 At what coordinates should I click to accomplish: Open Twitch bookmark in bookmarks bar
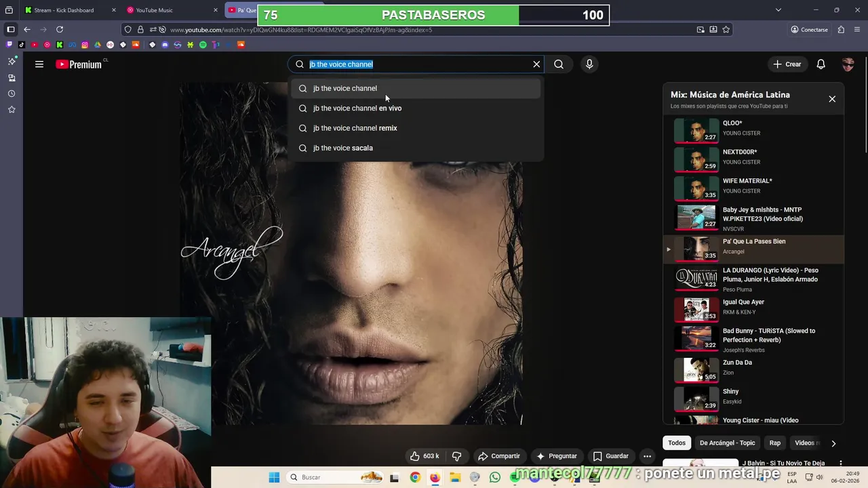coord(9,45)
